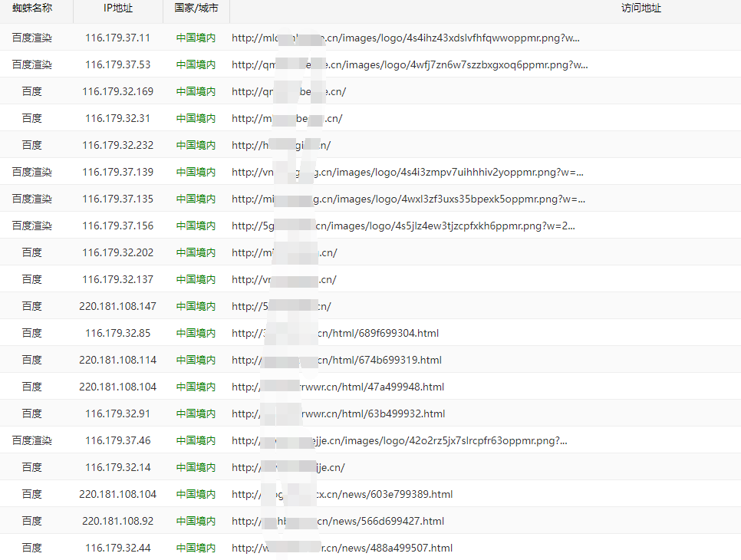
Task: Select IP address 116.179.37.11
Action: pos(117,38)
